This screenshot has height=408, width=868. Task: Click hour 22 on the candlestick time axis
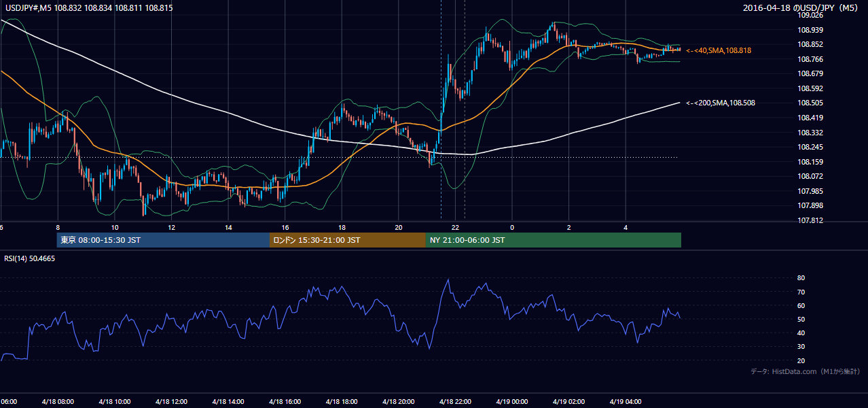tap(456, 227)
